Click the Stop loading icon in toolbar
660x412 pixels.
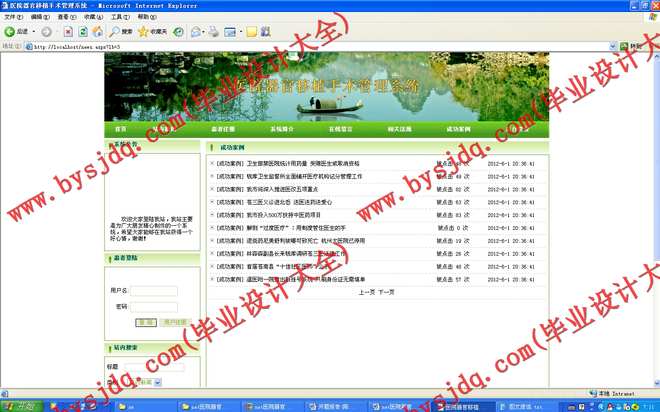click(x=68, y=32)
